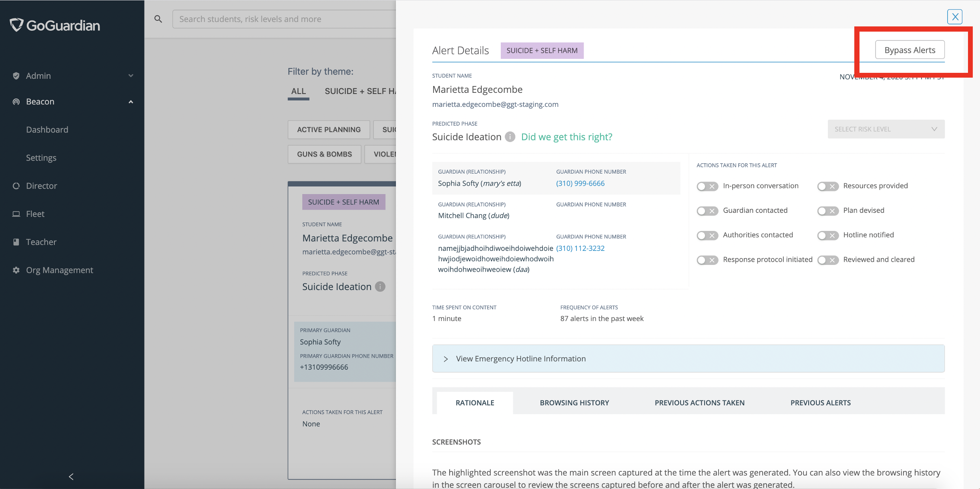Viewport: 980px width, 489px height.
Task: Enable the Guardian contacted switch
Action: tap(707, 211)
